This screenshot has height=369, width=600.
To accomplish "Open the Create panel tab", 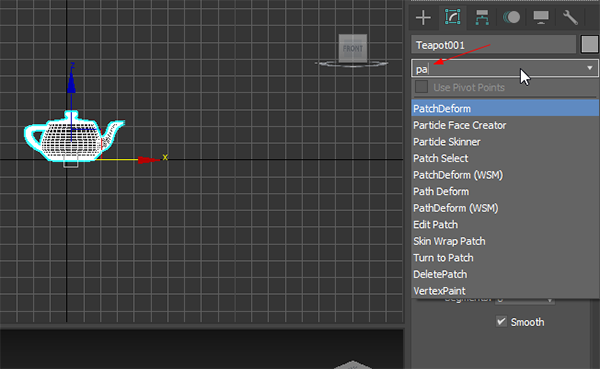I will [x=423, y=18].
